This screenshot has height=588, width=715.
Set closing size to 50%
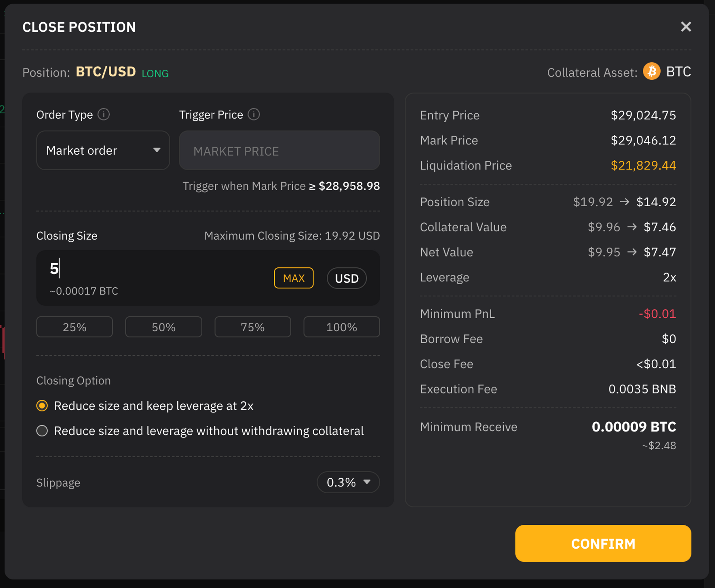coord(163,327)
